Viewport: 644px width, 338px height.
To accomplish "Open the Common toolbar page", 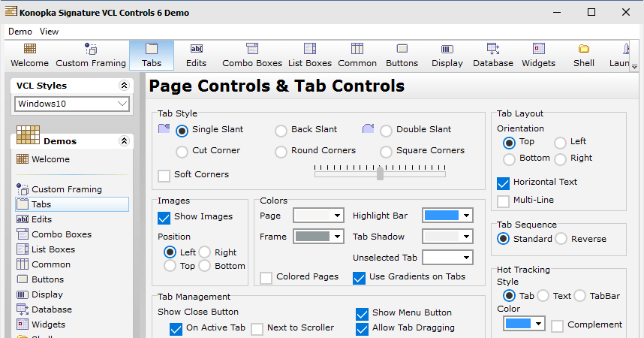I will tap(357, 56).
